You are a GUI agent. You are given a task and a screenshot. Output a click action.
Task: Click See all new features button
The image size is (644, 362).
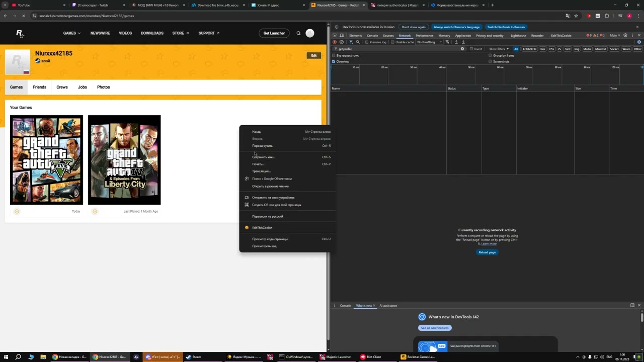[435, 328]
